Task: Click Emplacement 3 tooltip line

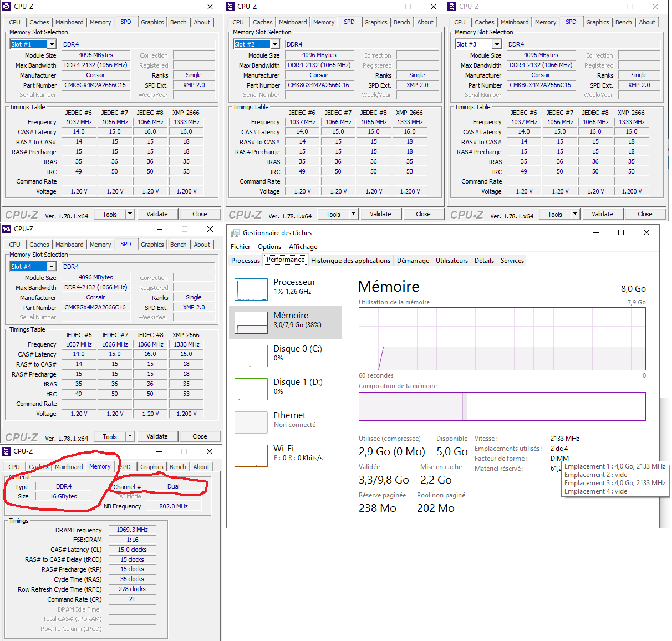Action: 614,483
